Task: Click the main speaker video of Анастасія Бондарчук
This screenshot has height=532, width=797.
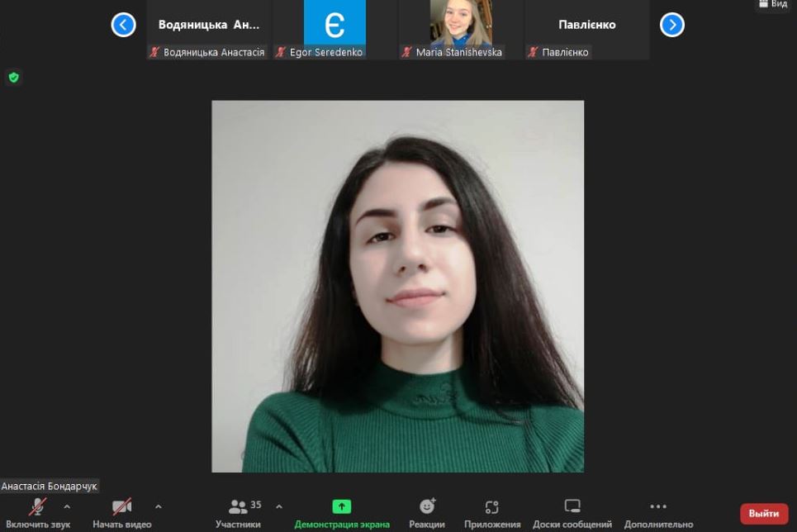Action: tap(397, 287)
